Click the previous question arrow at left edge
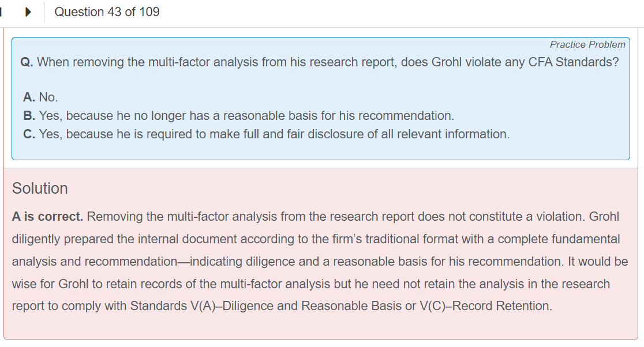644x347 pixels. (x=2, y=12)
